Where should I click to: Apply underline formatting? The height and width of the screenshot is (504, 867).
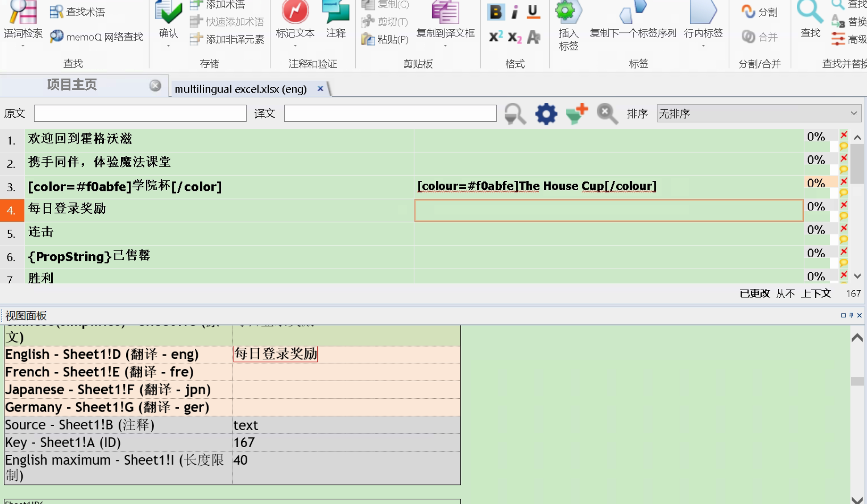[533, 12]
